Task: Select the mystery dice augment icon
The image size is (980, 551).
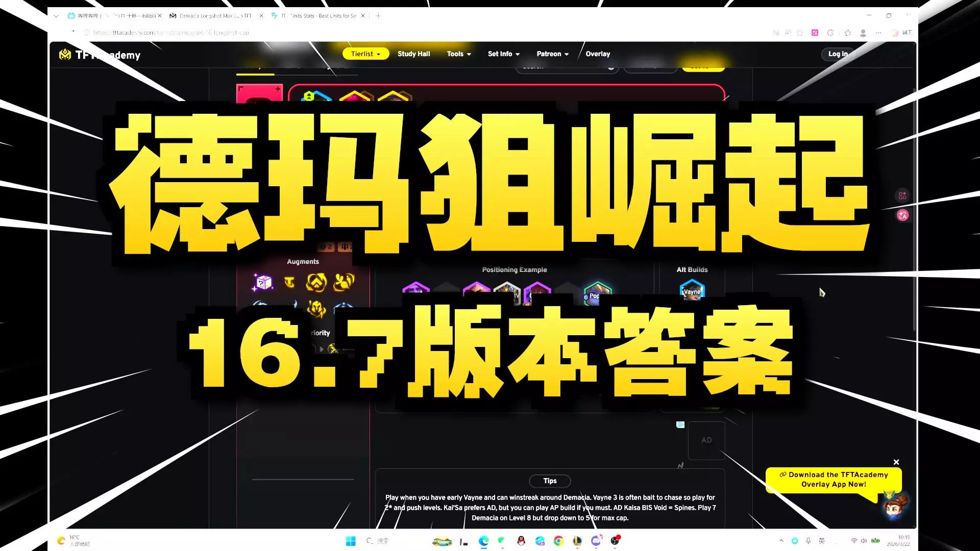Action: (263, 282)
